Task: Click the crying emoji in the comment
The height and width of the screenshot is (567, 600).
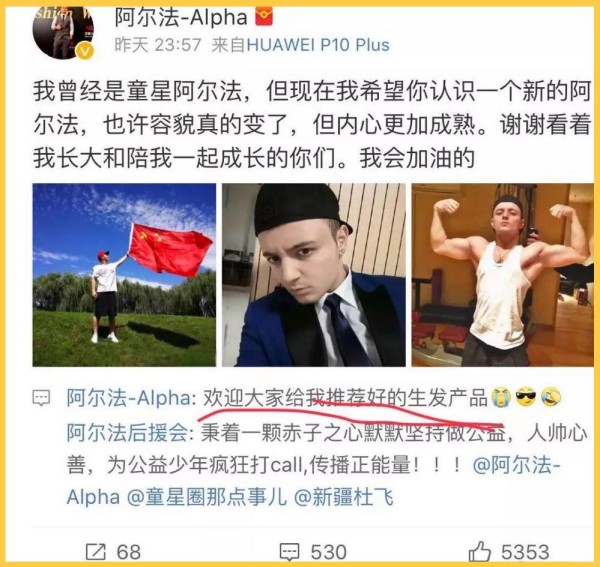Action: click(x=501, y=397)
